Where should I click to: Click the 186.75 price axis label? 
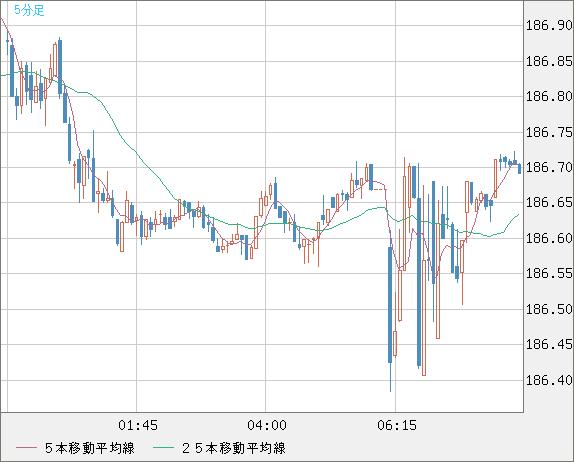point(549,132)
